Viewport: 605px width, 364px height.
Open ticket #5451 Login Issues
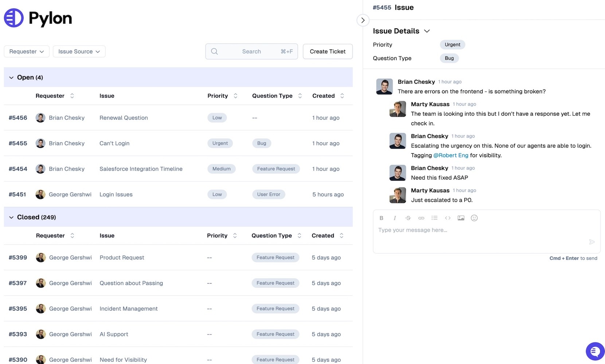[178, 194]
